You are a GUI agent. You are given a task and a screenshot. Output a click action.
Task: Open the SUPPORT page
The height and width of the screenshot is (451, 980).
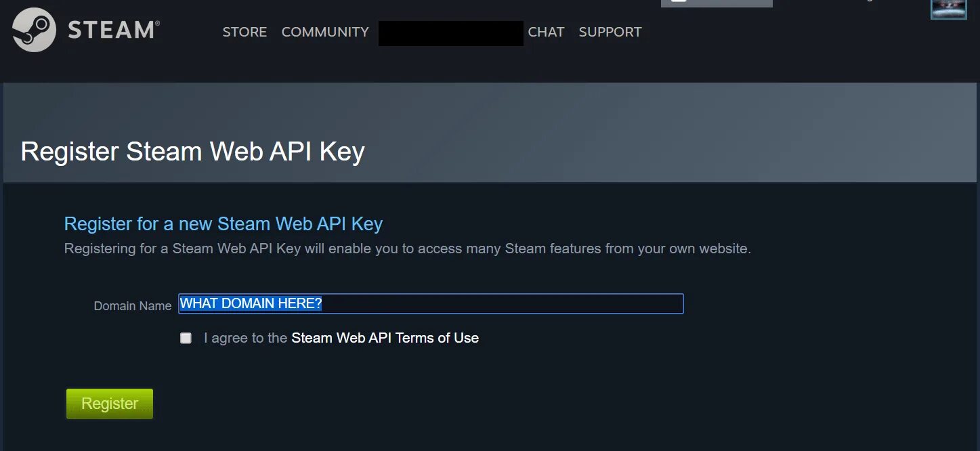point(610,32)
